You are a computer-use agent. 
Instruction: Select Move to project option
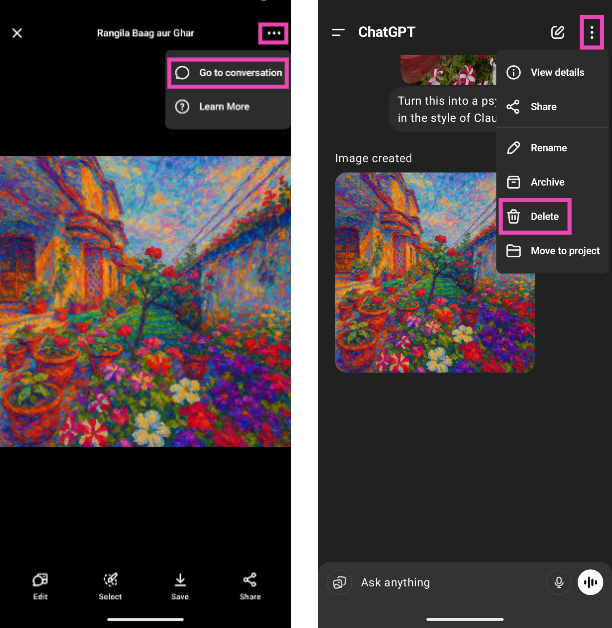pyautogui.click(x=552, y=251)
